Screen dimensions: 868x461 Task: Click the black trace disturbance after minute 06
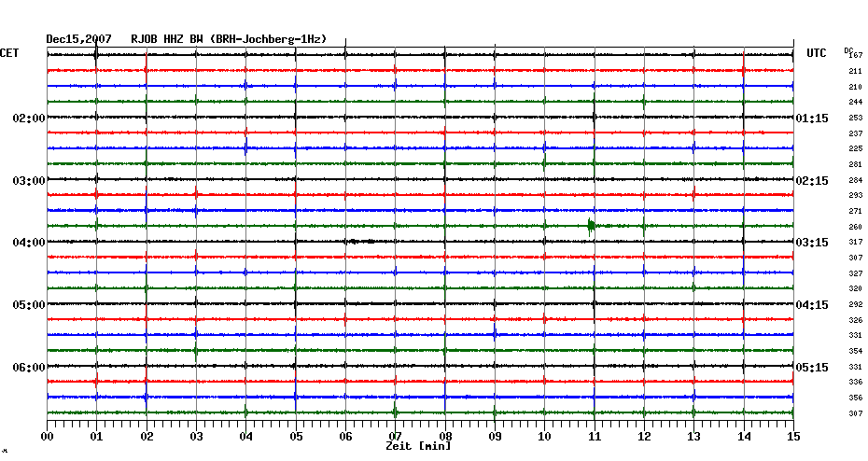pos(360,242)
